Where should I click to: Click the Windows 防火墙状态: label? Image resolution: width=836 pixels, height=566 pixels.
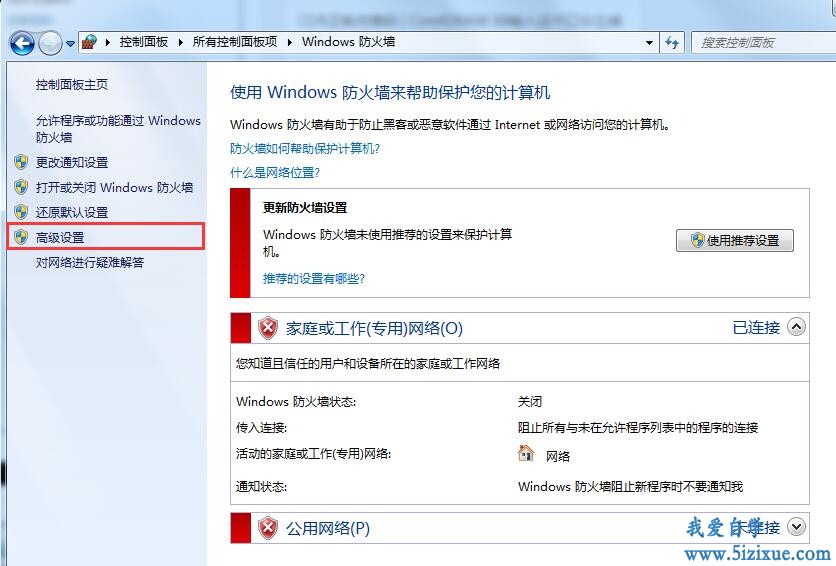tap(296, 401)
